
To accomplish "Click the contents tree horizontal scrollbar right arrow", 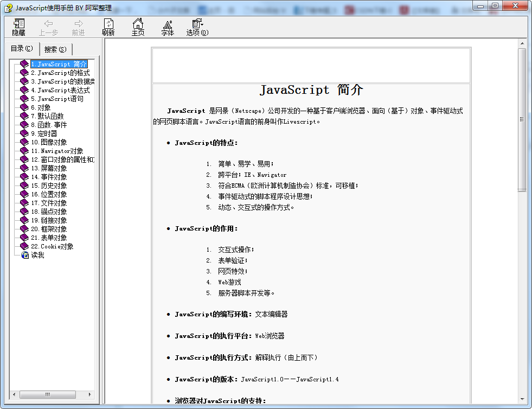I will coord(91,394).
